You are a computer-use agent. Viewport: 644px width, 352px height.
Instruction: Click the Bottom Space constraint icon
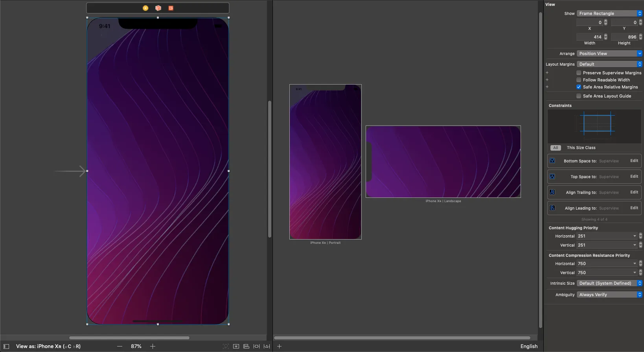coord(552,161)
